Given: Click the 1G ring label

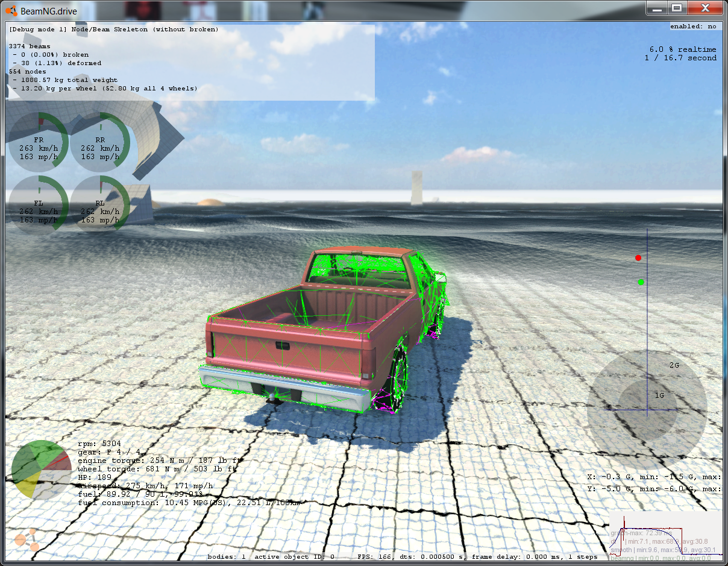Looking at the screenshot, I should (x=660, y=395).
